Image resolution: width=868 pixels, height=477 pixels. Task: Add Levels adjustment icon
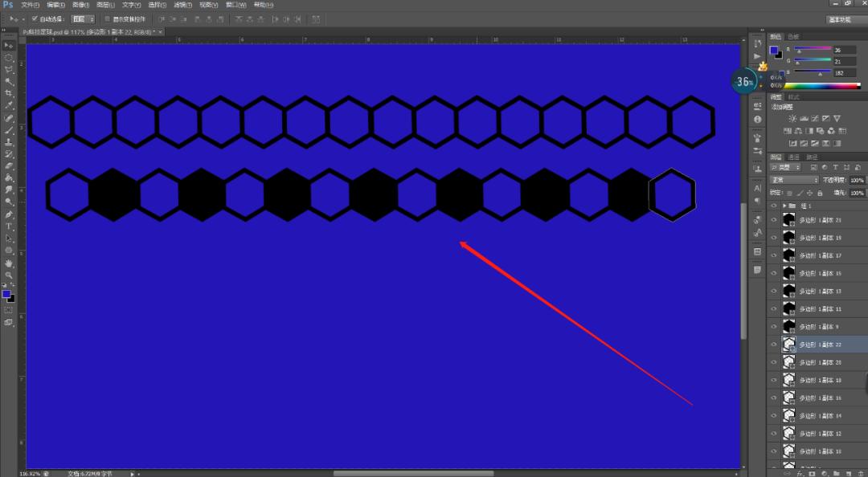click(804, 118)
